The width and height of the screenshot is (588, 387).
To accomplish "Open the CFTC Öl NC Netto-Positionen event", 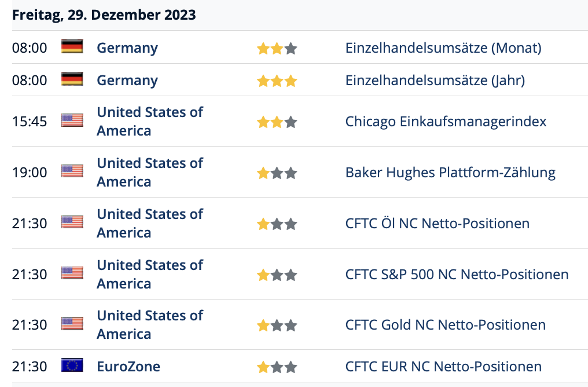I will click(438, 224).
